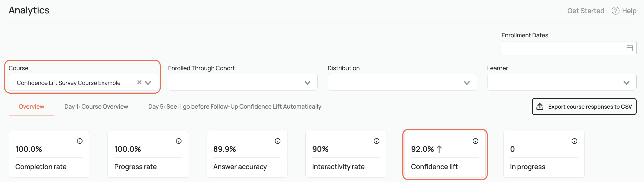
Task: Open the Day 1: Course Overview tab
Action: point(96,107)
